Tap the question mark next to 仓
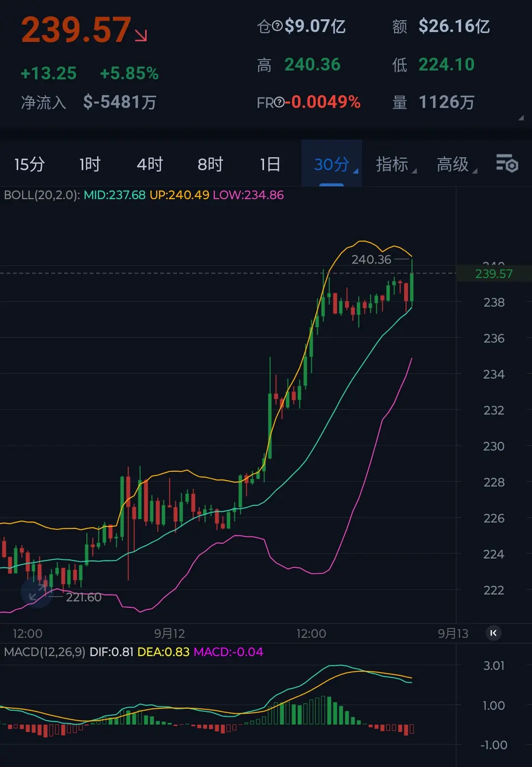532x767 pixels. tap(277, 26)
